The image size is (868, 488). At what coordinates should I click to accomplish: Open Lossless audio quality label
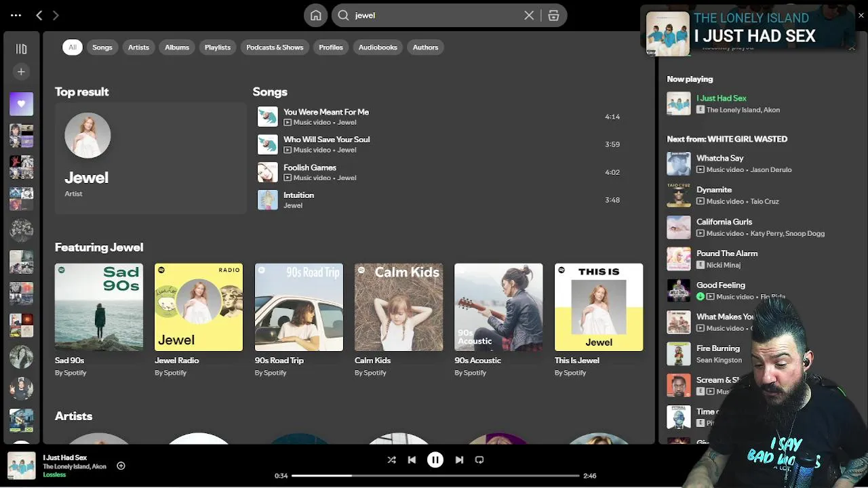click(x=54, y=474)
